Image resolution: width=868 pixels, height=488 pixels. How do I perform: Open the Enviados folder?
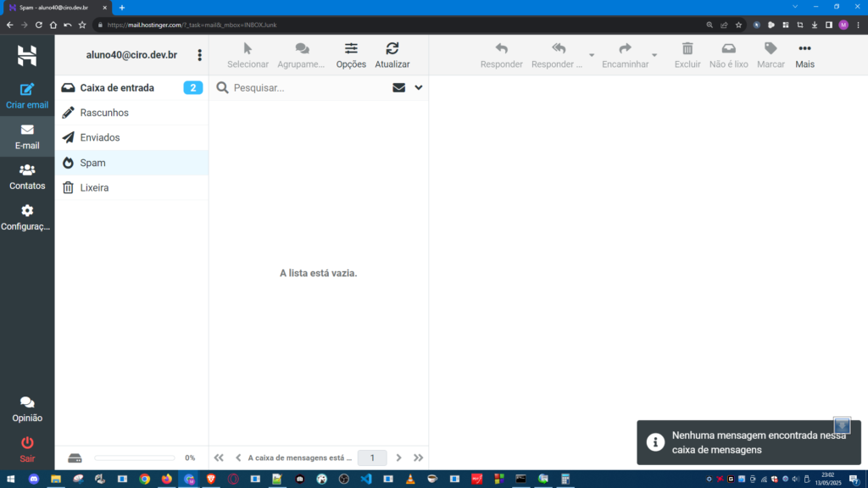[x=100, y=137]
